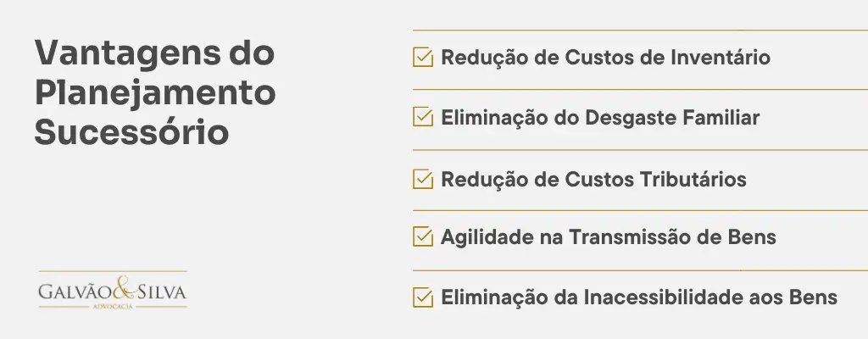Tick the Redução de Custos Tributários checkbox
The image size is (868, 339).
[x=423, y=179]
